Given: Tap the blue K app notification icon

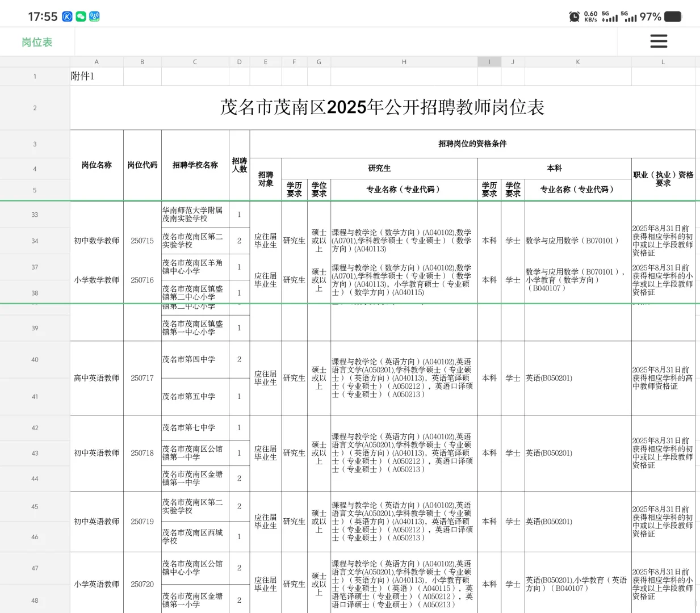Looking at the screenshot, I should point(67,16).
